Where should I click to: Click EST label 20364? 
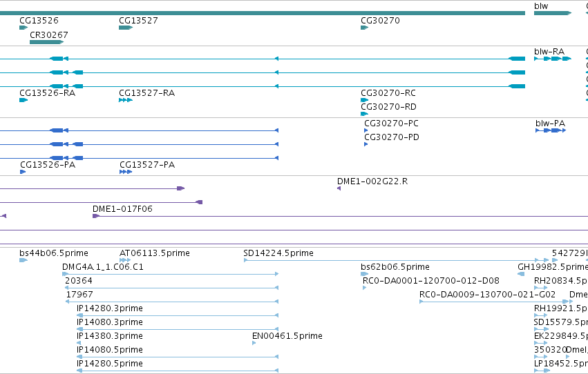pyautogui.click(x=78, y=281)
